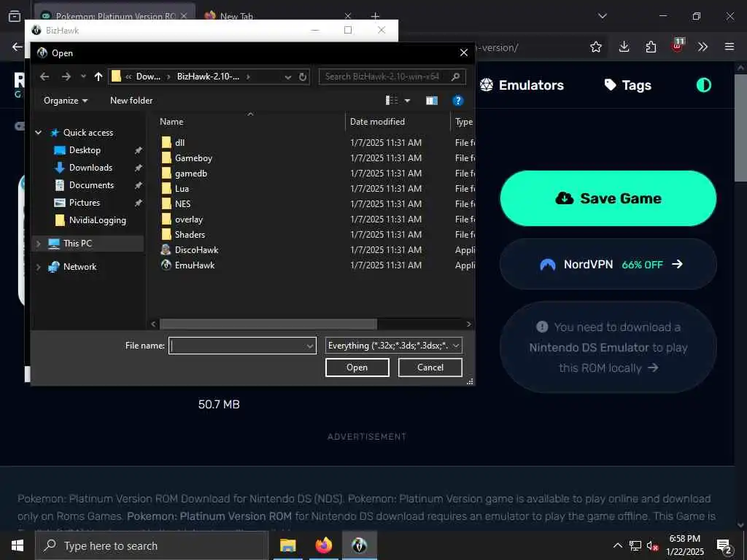The height and width of the screenshot is (560, 747).
Task: Go forward in the Open dialog
Action: (x=66, y=77)
